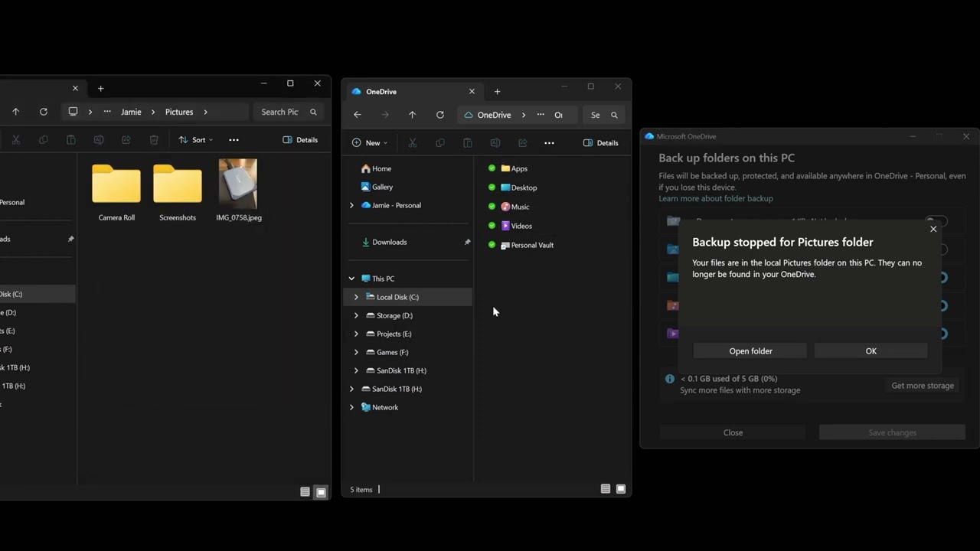Click search magnifier in OneDrive window

pos(614,115)
